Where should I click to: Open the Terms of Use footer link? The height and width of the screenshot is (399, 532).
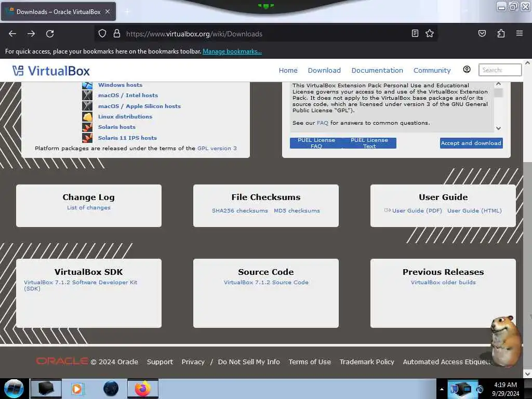coord(310,362)
